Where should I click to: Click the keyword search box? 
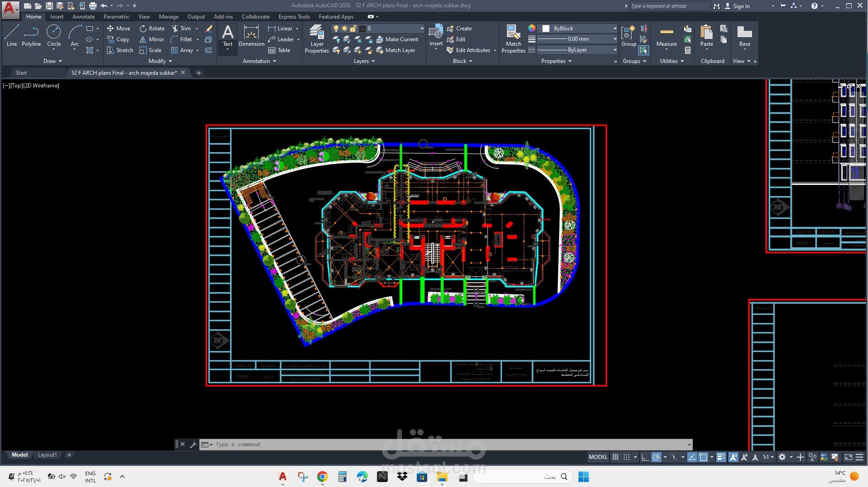click(x=670, y=6)
